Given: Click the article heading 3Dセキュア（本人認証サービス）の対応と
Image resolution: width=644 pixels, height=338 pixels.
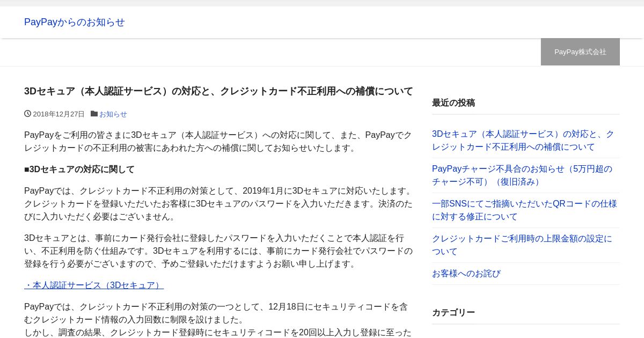Looking at the screenshot, I should point(218,91).
